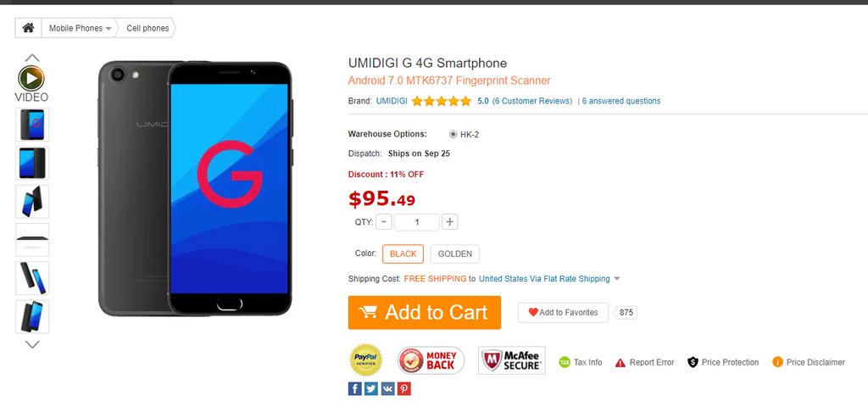Image resolution: width=868 pixels, height=418 pixels.
Task: Add the phone to cart
Action: click(425, 312)
